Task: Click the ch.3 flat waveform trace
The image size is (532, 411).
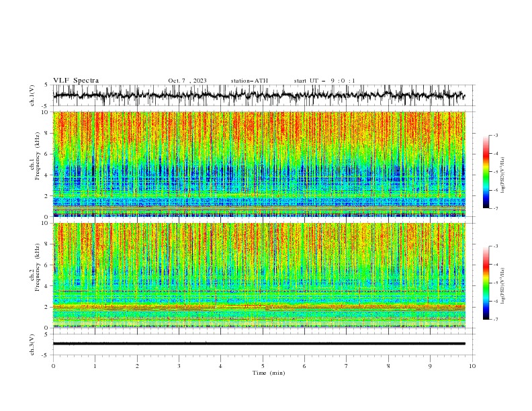Action: tap(259, 344)
